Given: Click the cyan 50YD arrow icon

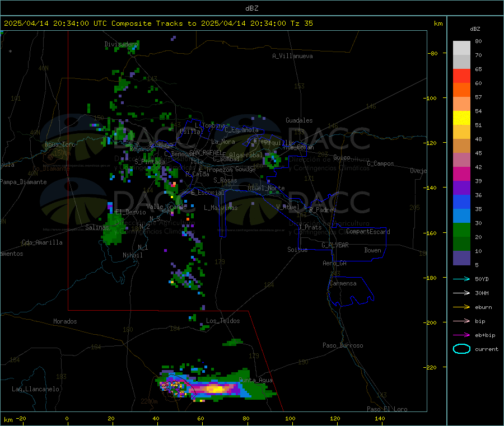Looking at the screenshot, I should pyautogui.click(x=461, y=279).
